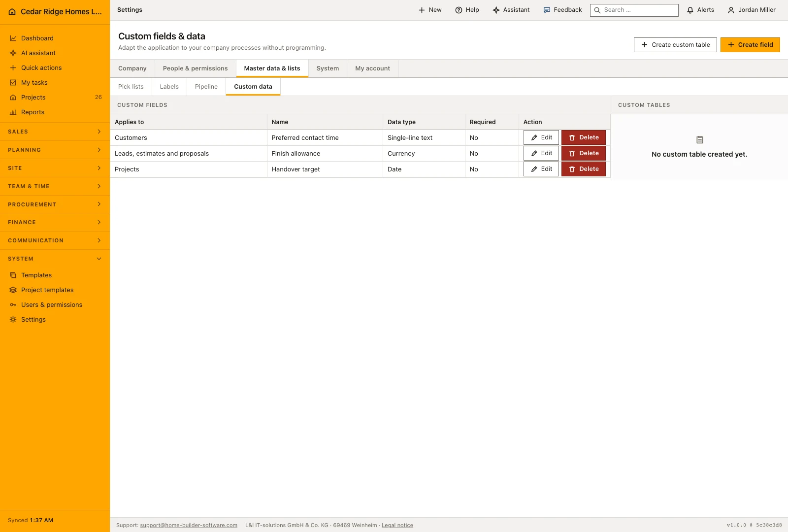
Task: Click the Feedback message icon
Action: tap(547, 10)
